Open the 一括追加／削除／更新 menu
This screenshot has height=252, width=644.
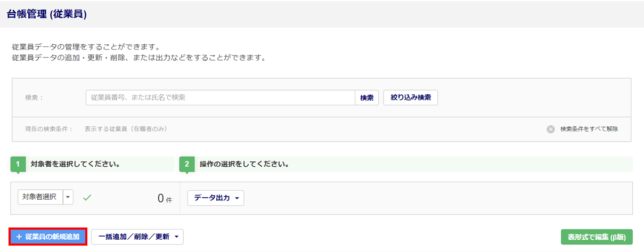pyautogui.click(x=137, y=237)
